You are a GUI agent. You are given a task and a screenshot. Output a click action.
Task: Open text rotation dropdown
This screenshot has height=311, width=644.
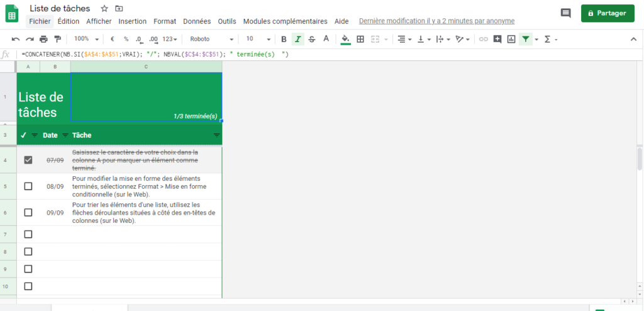[462, 39]
